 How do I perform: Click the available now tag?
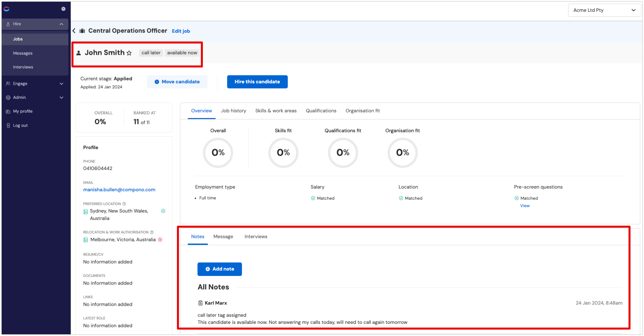182,53
